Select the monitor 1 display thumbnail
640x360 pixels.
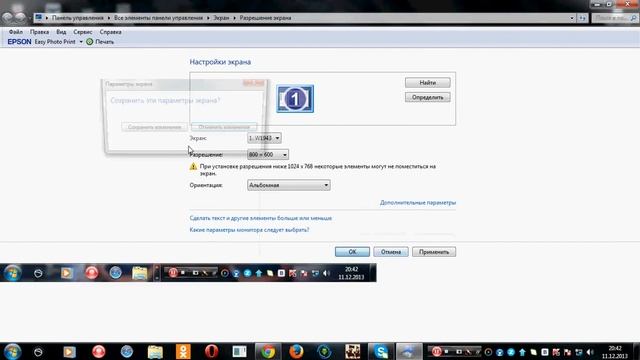tap(295, 99)
